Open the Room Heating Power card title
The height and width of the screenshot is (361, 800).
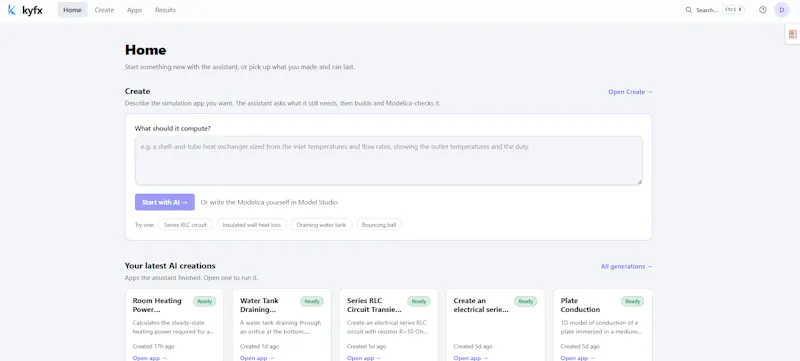pyautogui.click(x=157, y=305)
